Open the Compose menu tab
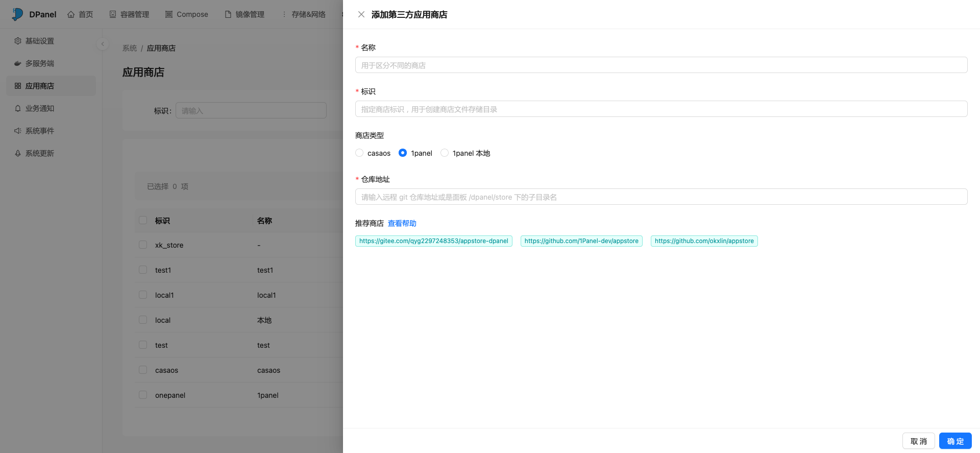The height and width of the screenshot is (453, 980). [187, 14]
